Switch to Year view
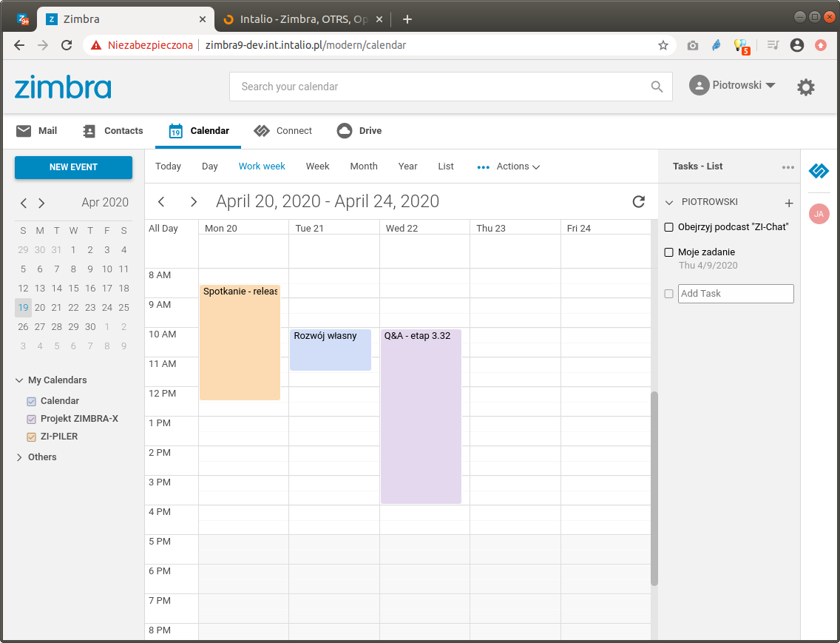The image size is (840, 643). (407, 166)
